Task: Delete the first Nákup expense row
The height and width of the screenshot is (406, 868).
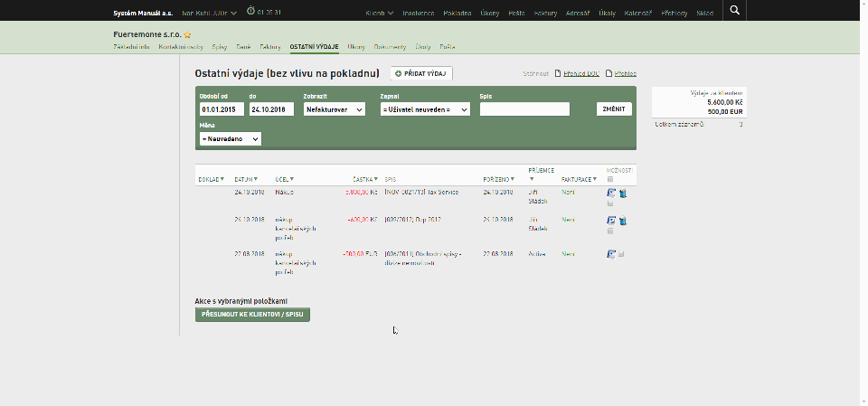Action: click(623, 194)
